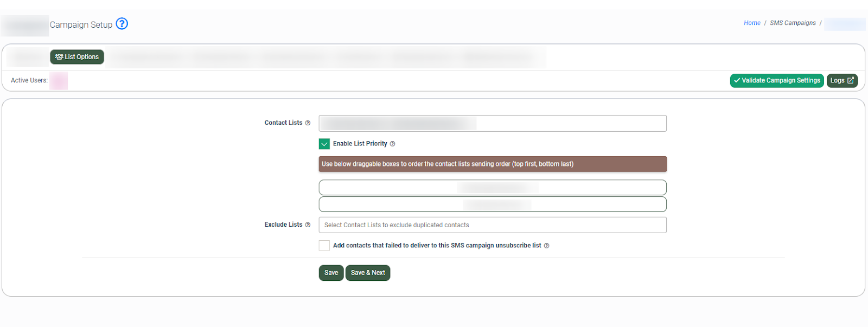Image resolution: width=868 pixels, height=327 pixels.
Task: Click the Save & Next button
Action: 368,273
